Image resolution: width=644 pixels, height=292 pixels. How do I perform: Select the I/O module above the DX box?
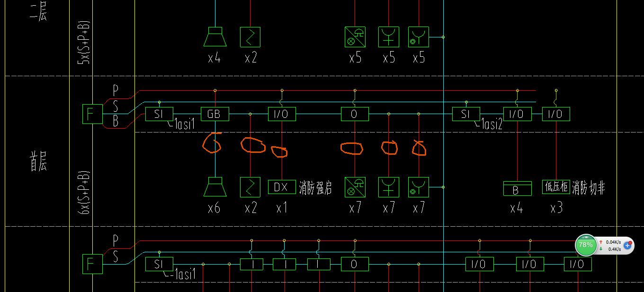282,114
